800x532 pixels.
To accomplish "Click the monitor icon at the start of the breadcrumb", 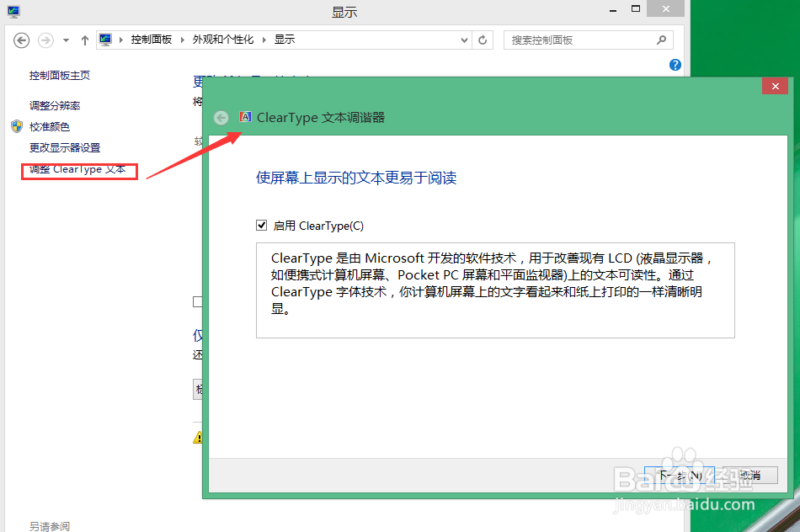I will [x=104, y=39].
